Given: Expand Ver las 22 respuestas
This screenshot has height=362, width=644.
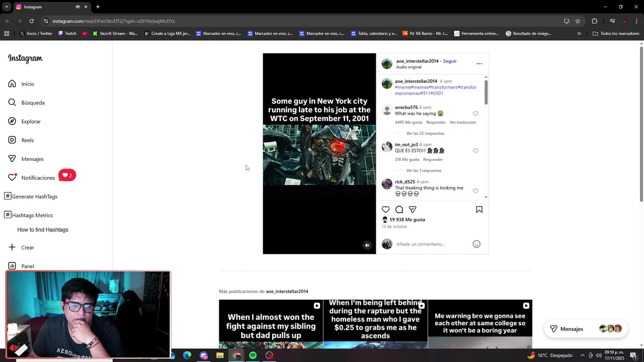Looking at the screenshot, I should pyautogui.click(x=425, y=133).
